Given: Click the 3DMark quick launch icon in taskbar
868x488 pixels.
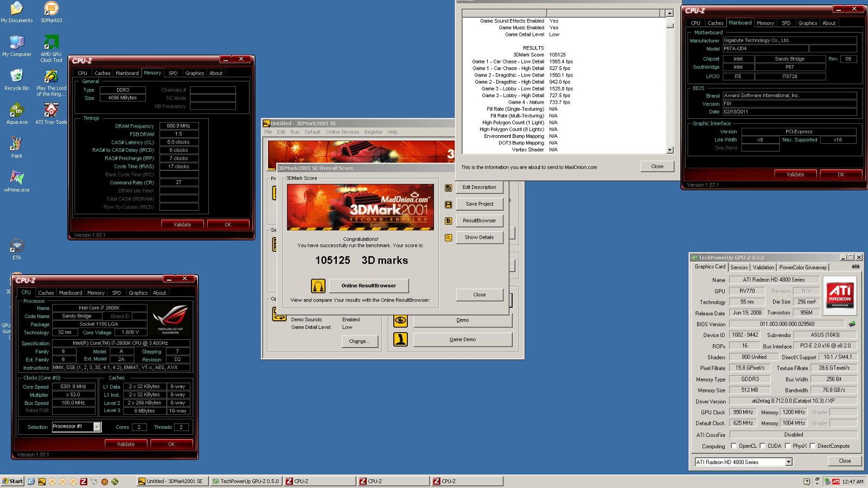Looking at the screenshot, I should 42,481.
